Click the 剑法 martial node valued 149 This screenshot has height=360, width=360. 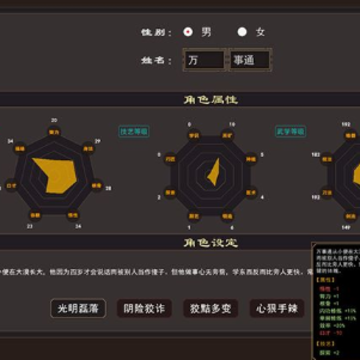(x=351, y=216)
